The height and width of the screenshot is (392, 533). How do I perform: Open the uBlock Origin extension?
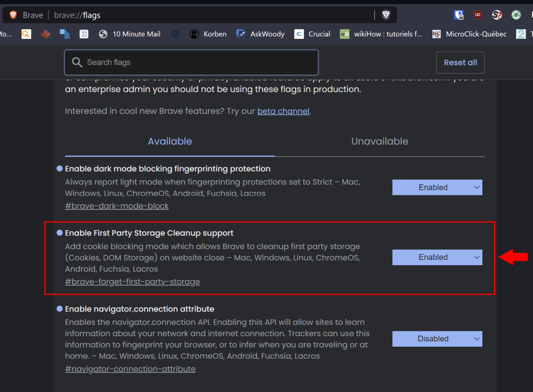[x=478, y=15]
